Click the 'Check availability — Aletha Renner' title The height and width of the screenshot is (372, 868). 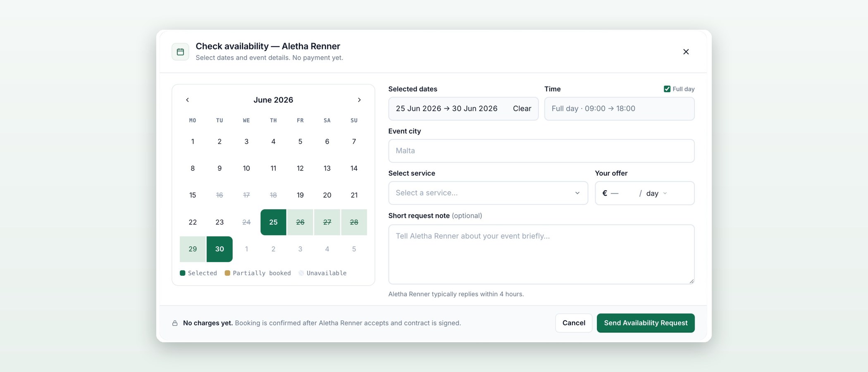click(x=268, y=46)
